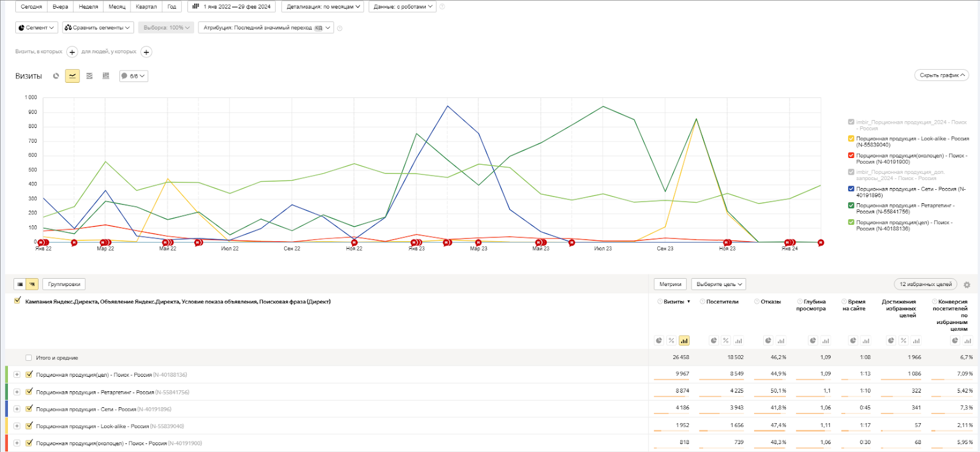Toggle bar chart for Визиты column
Viewport: 980px width, 452px height.
coord(684,341)
